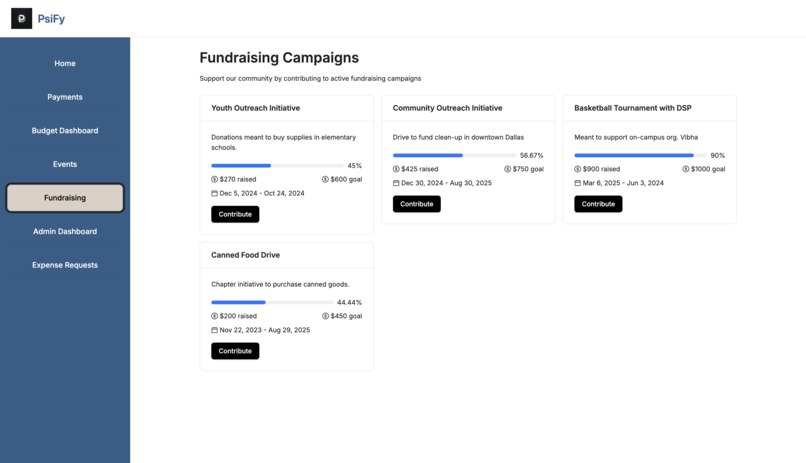
Task: Click dollar icon beside $270 raised
Action: [215, 179]
